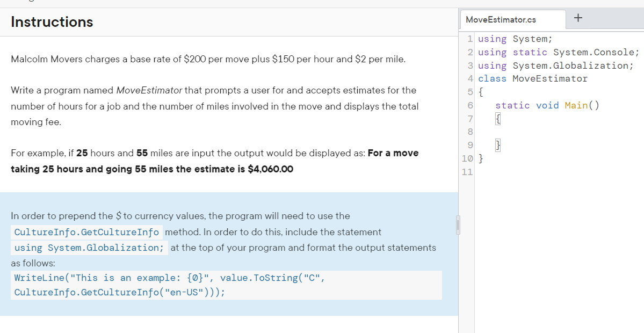Viewport: 644px width, 333px height.
Task: Click line number 10 in the gutter
Action: click(467, 158)
